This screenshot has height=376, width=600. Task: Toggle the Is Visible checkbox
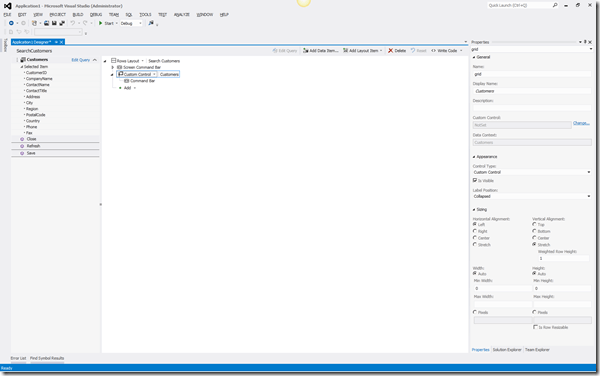475,180
